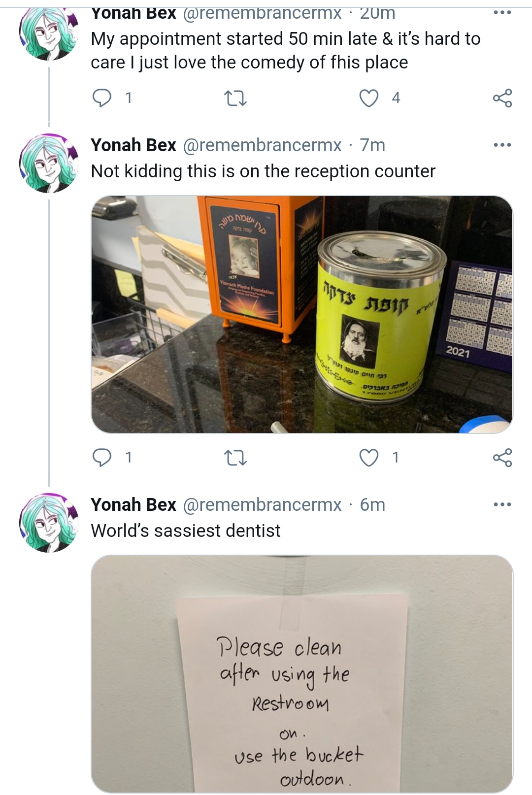Like the tweet about the late appointment

[x=369, y=98]
